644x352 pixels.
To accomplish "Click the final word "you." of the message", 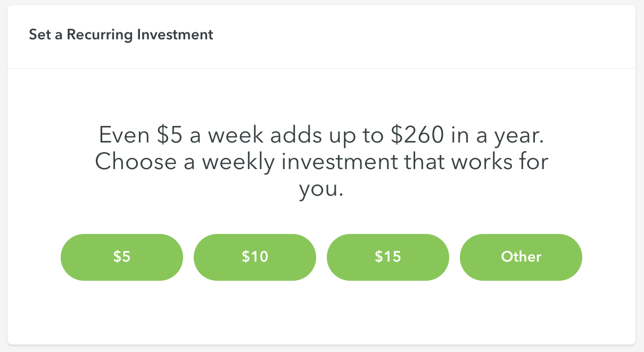I will [321, 189].
